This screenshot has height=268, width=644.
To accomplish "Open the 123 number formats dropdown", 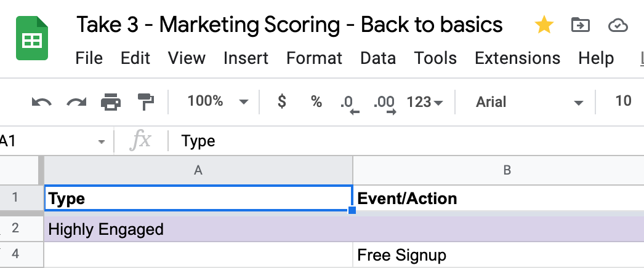I will pyautogui.click(x=424, y=101).
